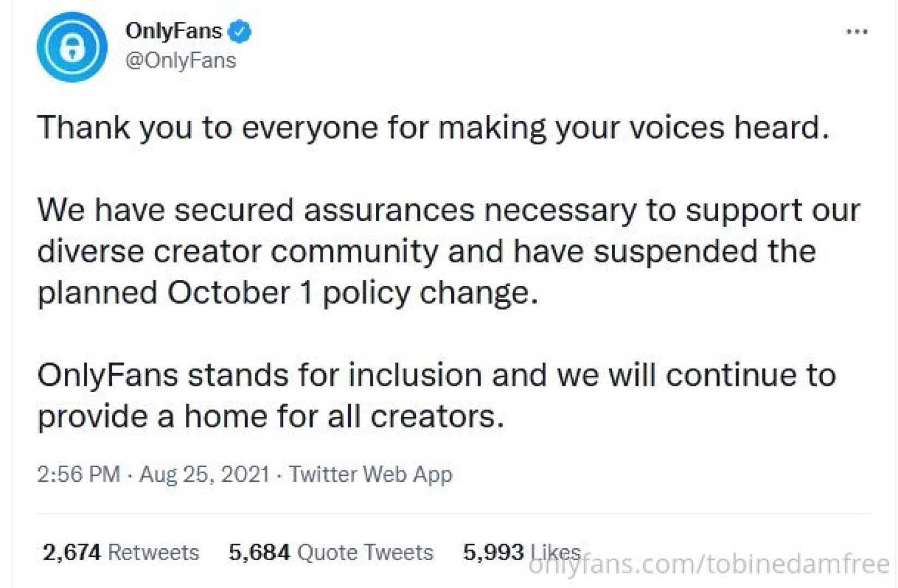898x588 pixels.
Task: Open the Twitter Web App source link
Action: [x=371, y=474]
